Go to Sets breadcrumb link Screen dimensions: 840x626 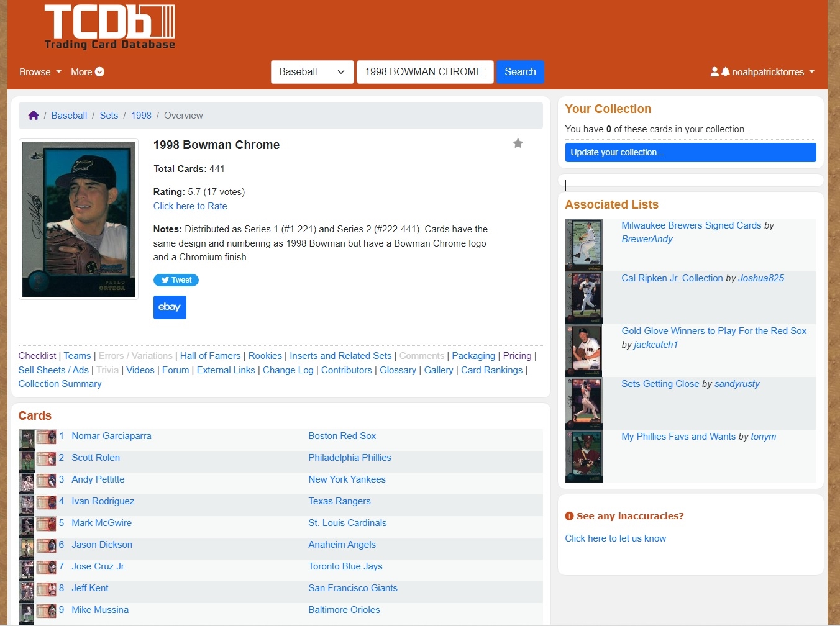[109, 116]
